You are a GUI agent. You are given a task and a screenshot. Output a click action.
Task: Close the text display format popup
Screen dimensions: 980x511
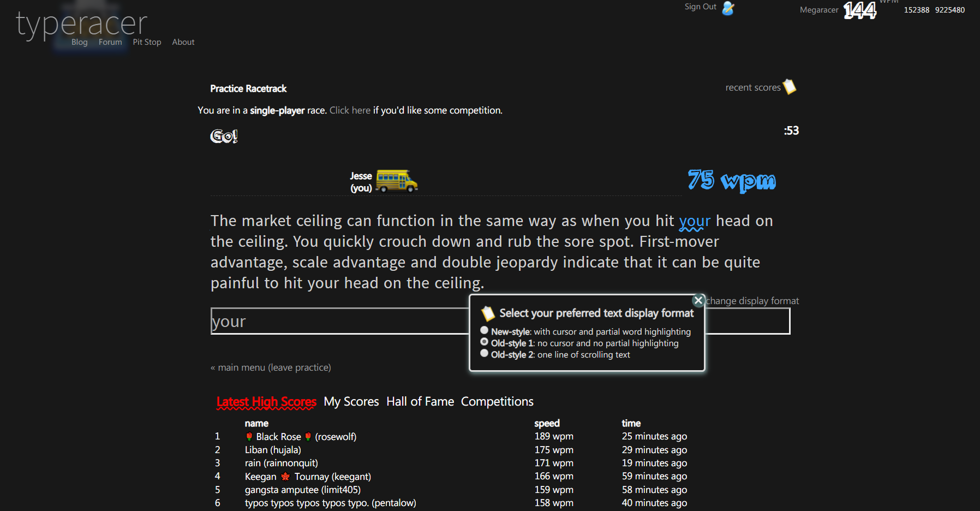click(x=698, y=300)
